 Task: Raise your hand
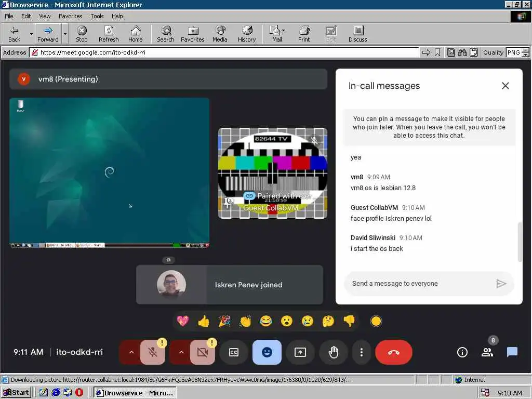coord(334,352)
